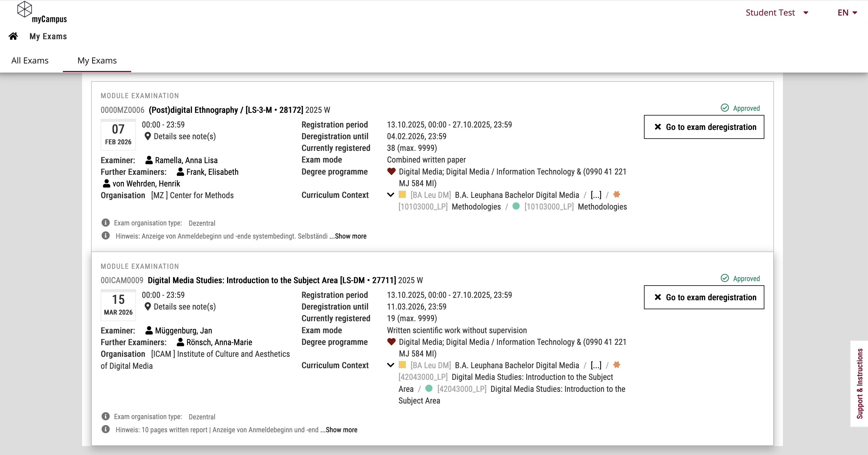Select the My Exams tab

coord(97,61)
